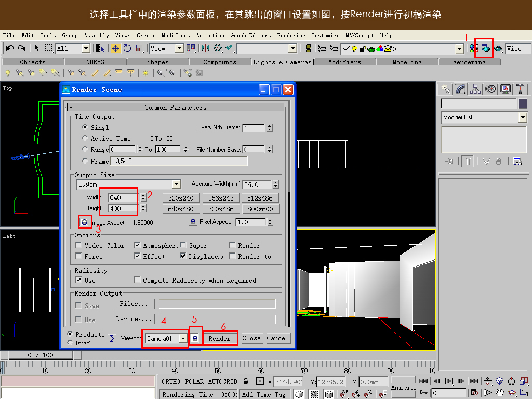Open the Modify command panel tab
This screenshot has height=399, width=532.
(x=460, y=89)
